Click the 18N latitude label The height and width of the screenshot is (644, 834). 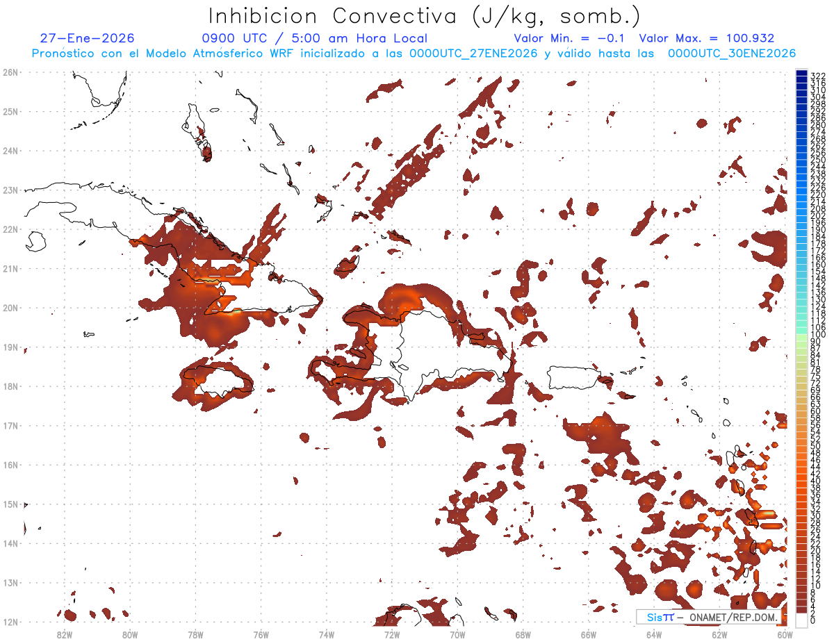(x=10, y=386)
